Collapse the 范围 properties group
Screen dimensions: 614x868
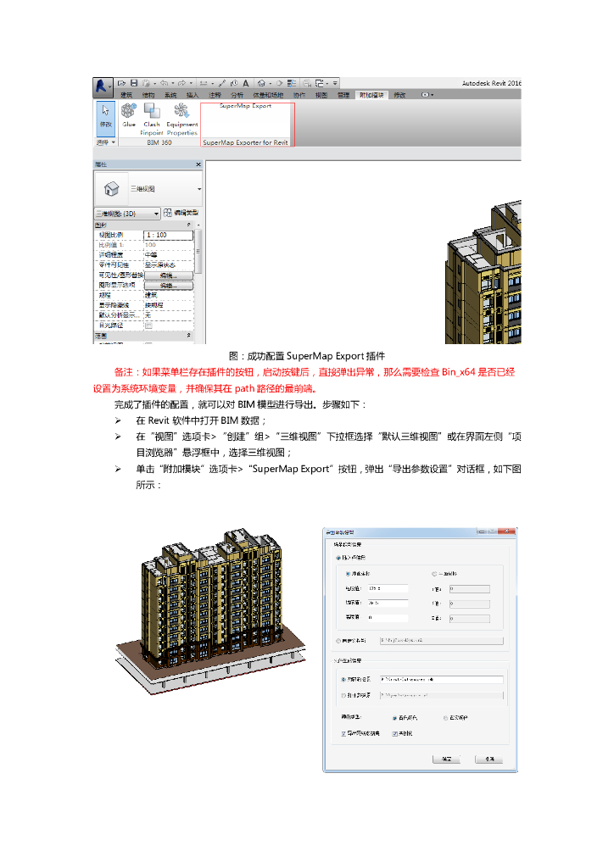[189, 336]
